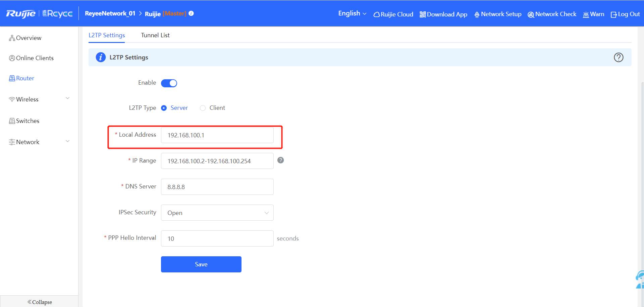Open Ruijie Cloud from top bar
Viewport: 644px width, 307px height.
click(x=393, y=14)
